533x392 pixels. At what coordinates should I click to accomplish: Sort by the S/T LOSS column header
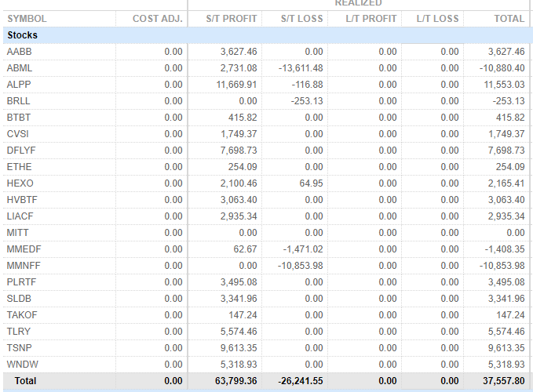[x=302, y=19]
